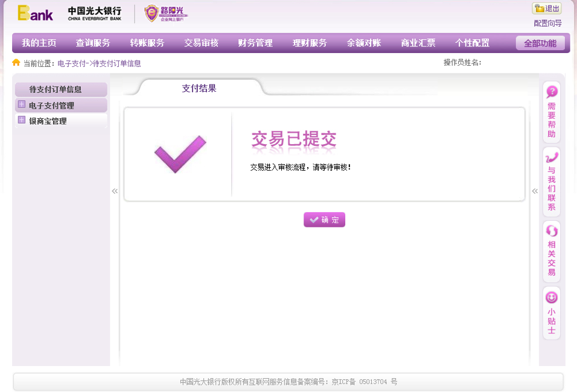
Task: Click the Bank logo at top left
Action: pos(36,13)
